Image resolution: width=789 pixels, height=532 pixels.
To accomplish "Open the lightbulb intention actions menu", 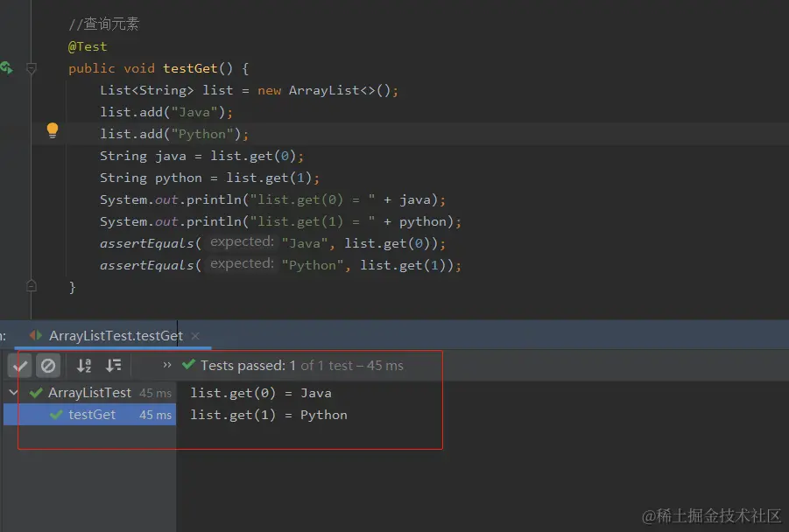I will pos(52,129).
